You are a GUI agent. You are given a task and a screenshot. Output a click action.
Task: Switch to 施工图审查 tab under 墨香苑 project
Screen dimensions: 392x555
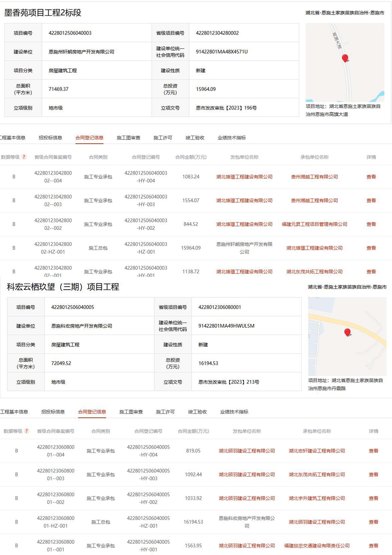(x=128, y=138)
